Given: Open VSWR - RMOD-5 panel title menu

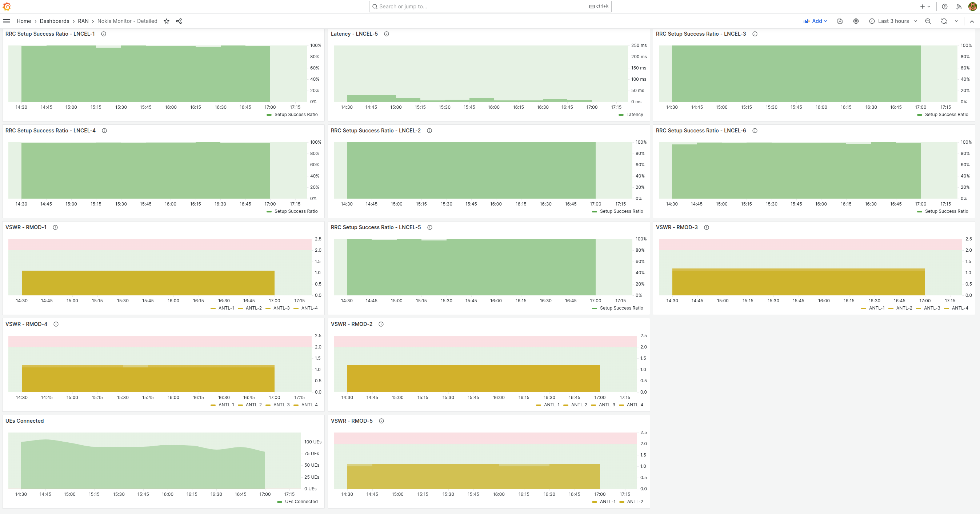Looking at the screenshot, I should tap(352, 421).
